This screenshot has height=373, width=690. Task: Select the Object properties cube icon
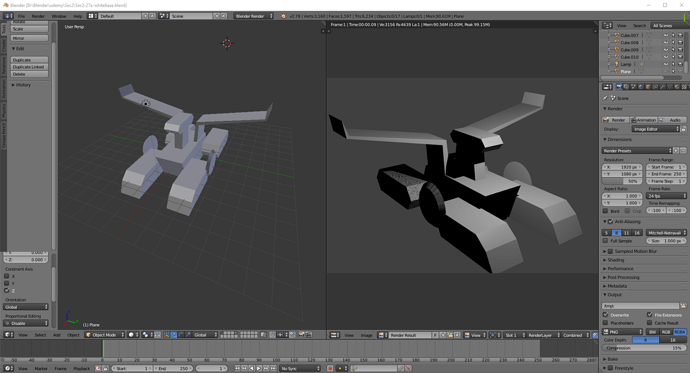click(x=648, y=87)
